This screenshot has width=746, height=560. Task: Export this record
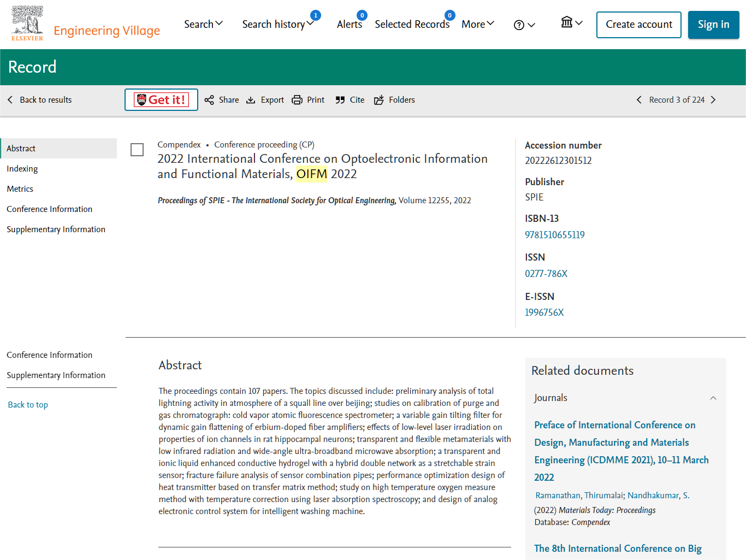[x=265, y=100]
